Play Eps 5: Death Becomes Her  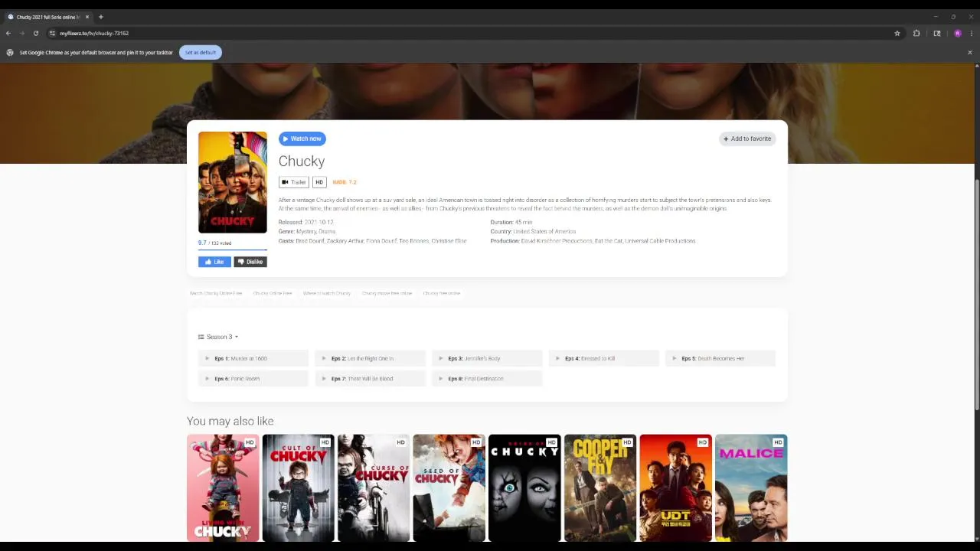click(x=720, y=358)
